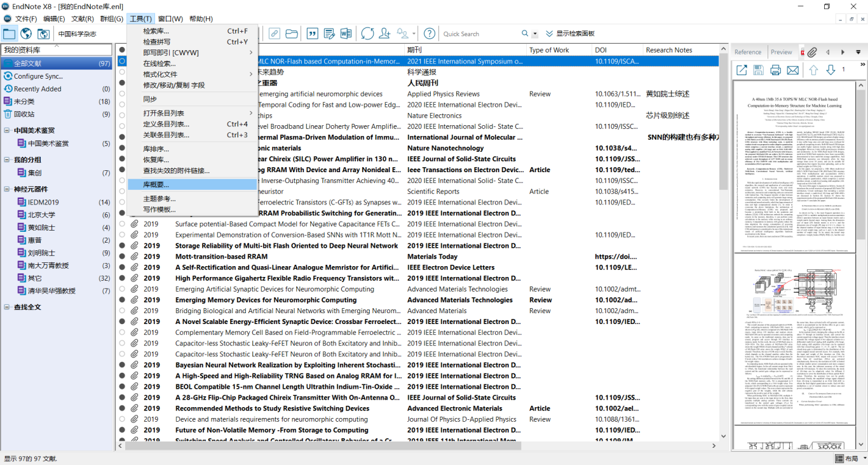Collapse the 中国美术鉴赏 group set

[7, 130]
